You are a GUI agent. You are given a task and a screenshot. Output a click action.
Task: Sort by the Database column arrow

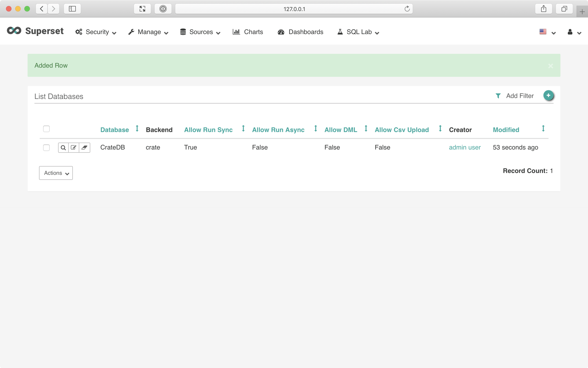pos(137,129)
